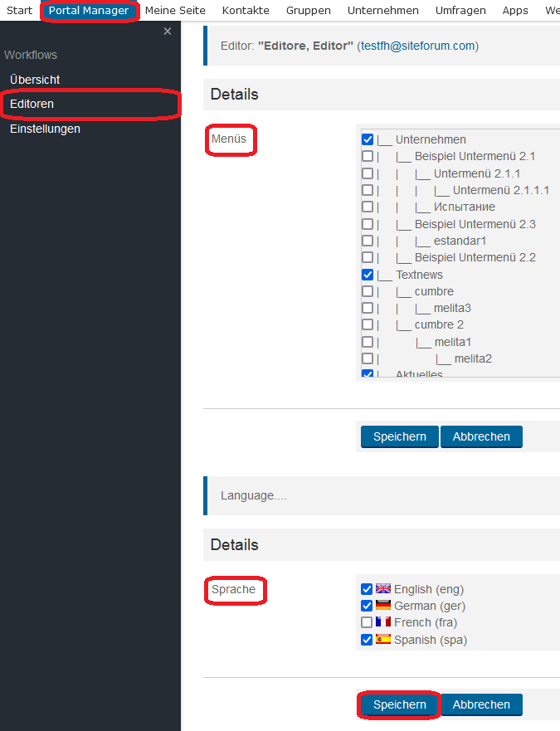
Task: Check the cumbre checkbox
Action: (x=368, y=291)
